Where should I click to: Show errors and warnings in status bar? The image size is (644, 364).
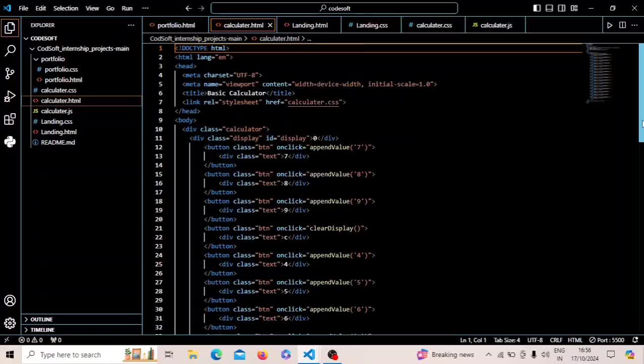pyautogui.click(x=31, y=340)
